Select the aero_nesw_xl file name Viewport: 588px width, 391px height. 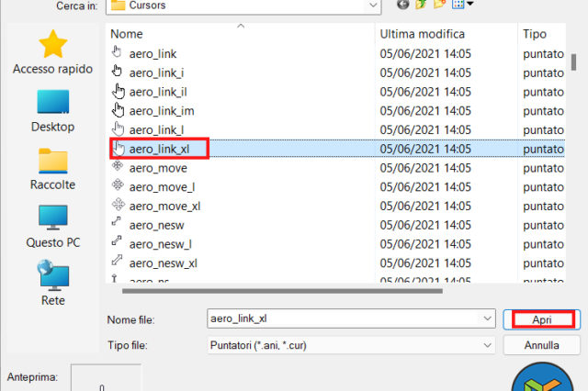click(x=164, y=263)
